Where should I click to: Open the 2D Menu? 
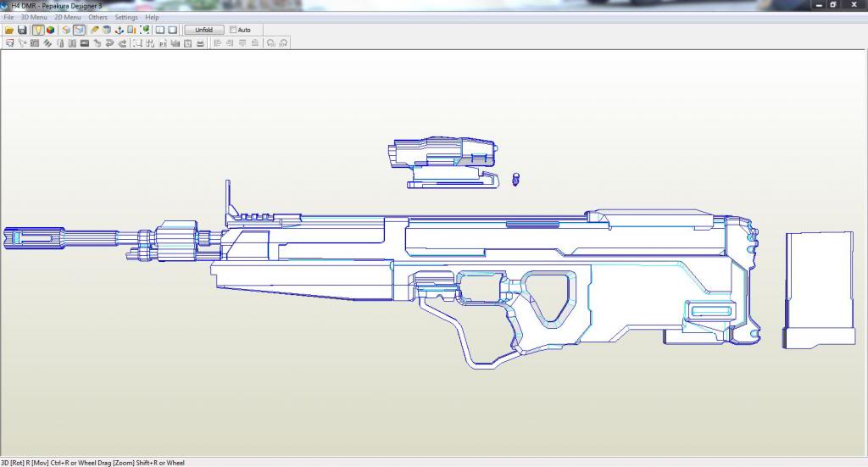coord(68,17)
